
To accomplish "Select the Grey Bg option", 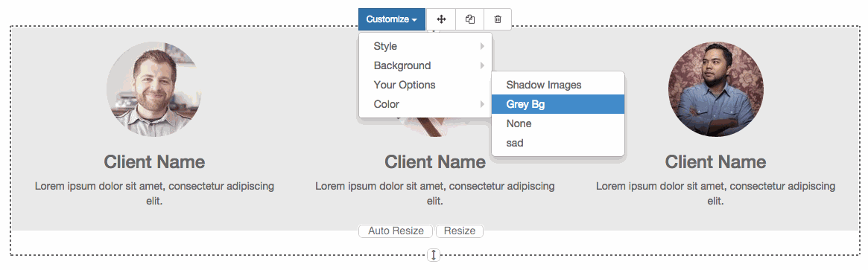I will click(558, 104).
